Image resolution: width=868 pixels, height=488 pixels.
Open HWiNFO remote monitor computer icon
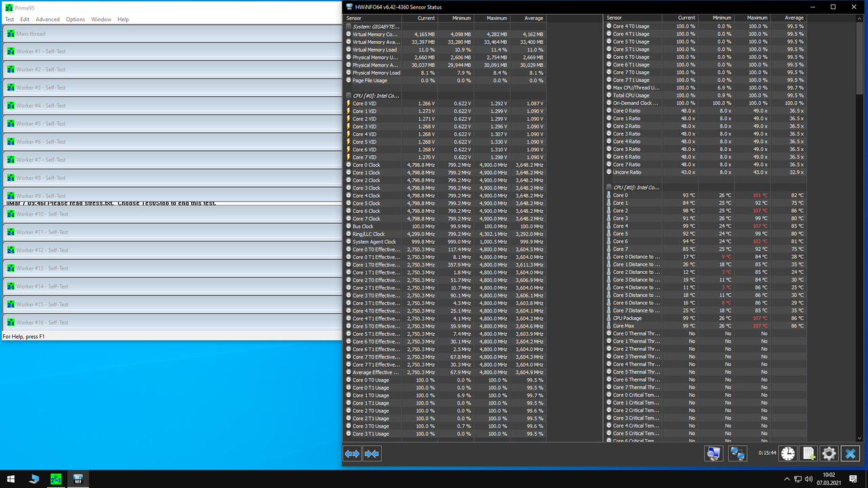[x=713, y=454]
